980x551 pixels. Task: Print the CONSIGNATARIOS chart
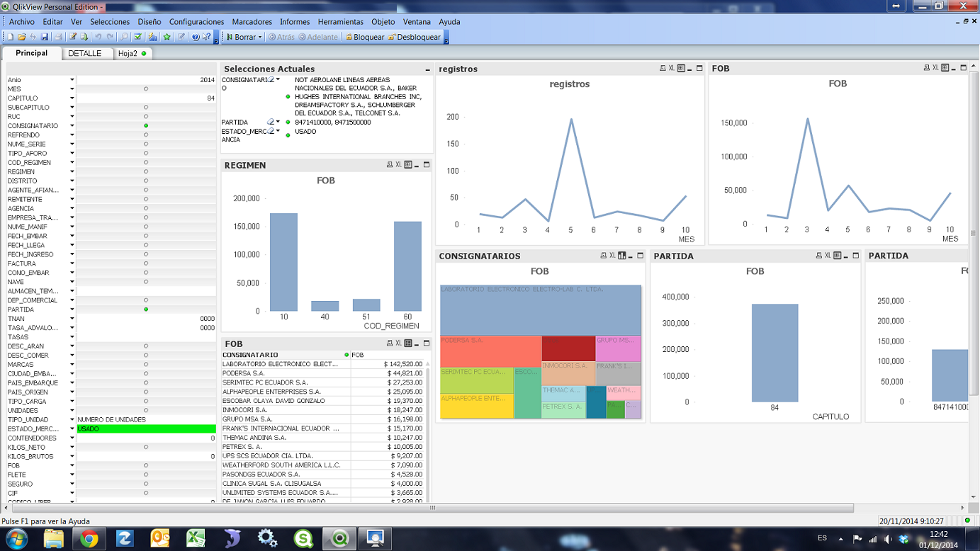tap(603, 256)
